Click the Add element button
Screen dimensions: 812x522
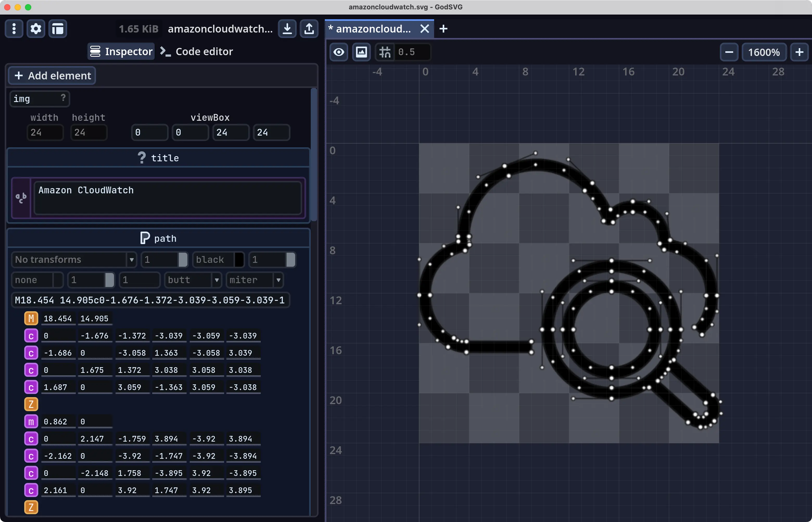52,75
